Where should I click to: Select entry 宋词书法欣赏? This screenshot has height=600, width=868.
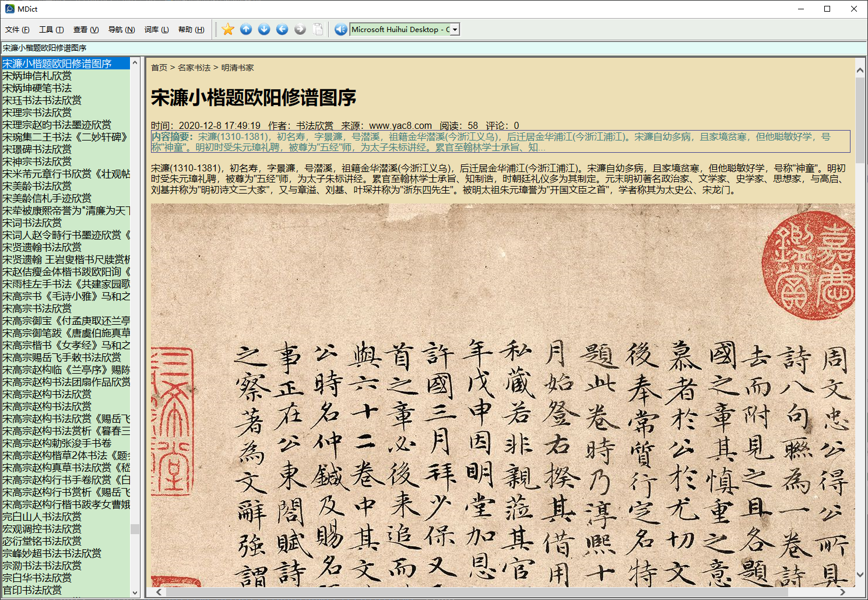(32, 223)
